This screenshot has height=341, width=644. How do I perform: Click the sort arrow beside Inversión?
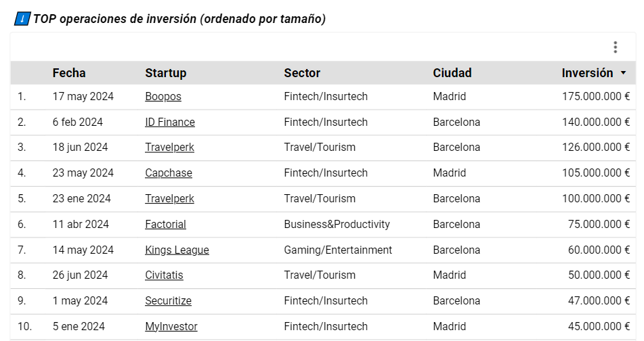(623, 73)
